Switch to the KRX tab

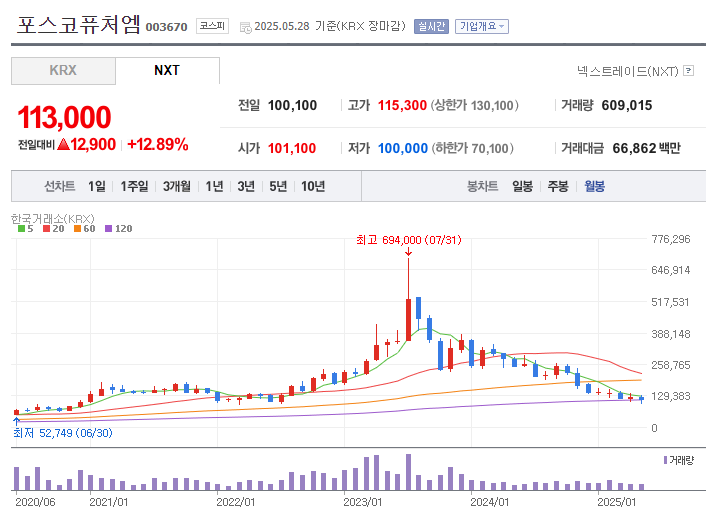[63, 71]
